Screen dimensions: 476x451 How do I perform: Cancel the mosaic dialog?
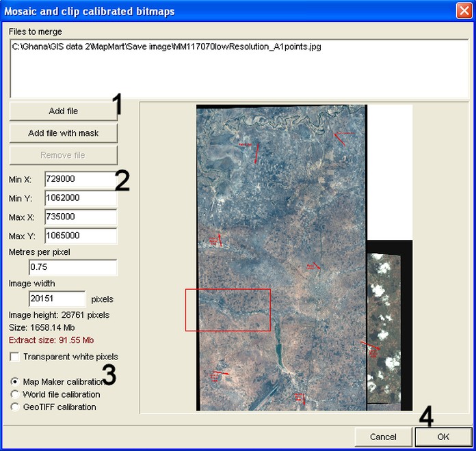383,437
